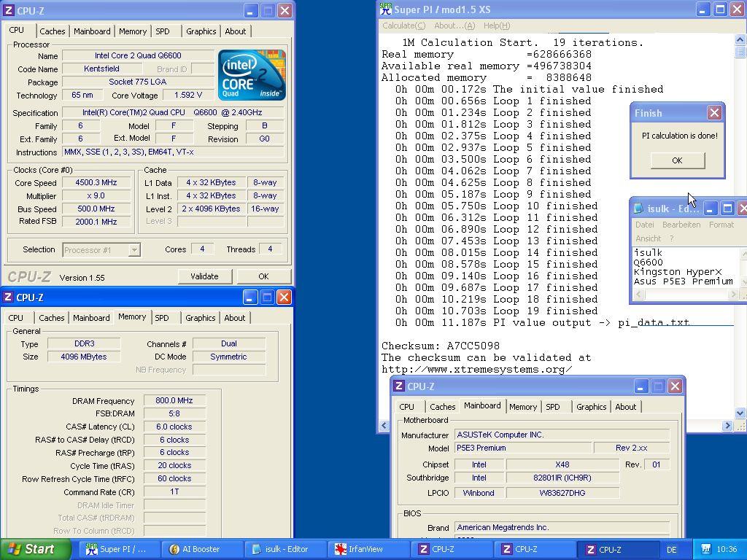Select the third, highlighted CPU-Z taskbar button
The width and height of the screenshot is (747, 560).
[x=617, y=549]
